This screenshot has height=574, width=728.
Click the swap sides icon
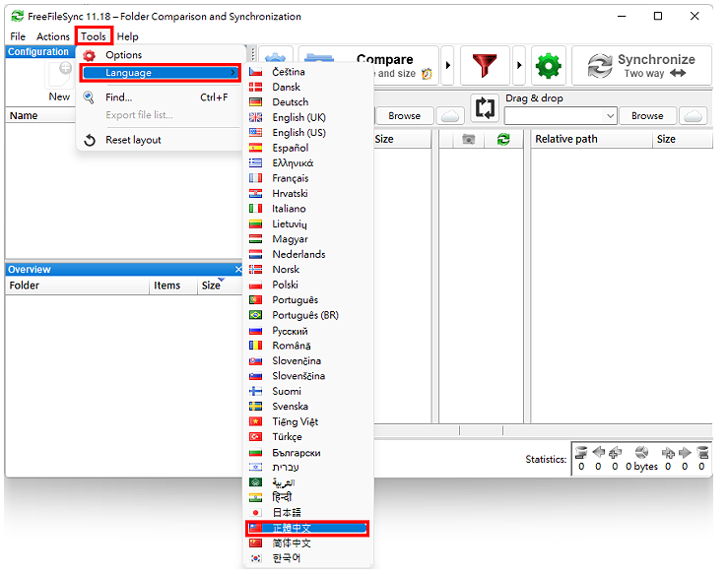[485, 108]
